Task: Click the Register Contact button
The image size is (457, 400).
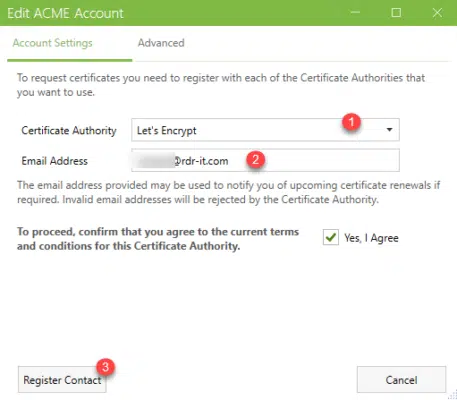Action: coord(62,380)
